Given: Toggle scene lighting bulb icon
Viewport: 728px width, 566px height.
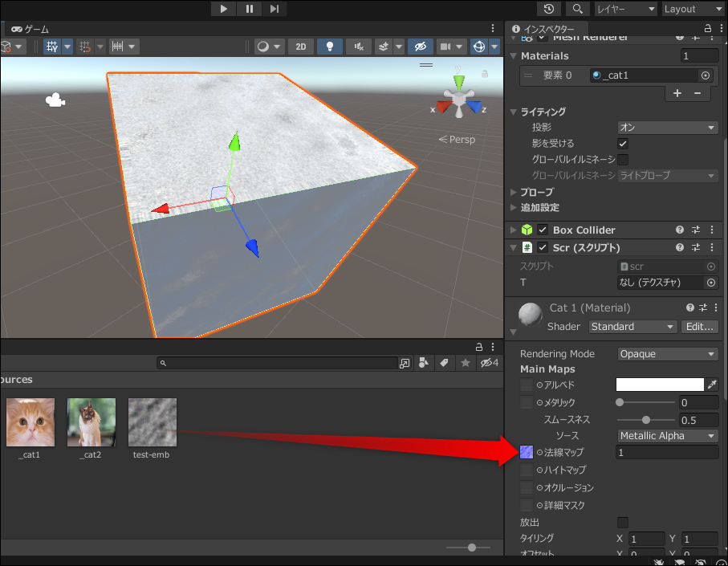Looking at the screenshot, I should click(x=330, y=47).
